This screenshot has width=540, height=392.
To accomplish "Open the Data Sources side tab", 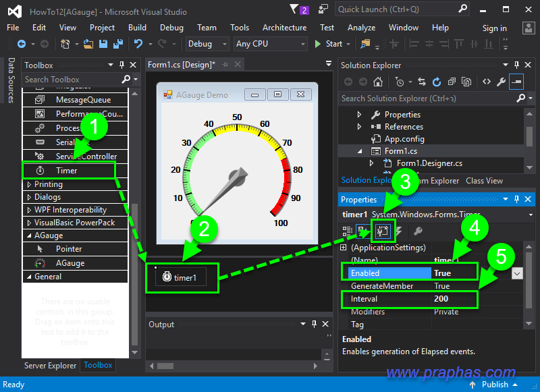I will pyautogui.click(x=11, y=80).
